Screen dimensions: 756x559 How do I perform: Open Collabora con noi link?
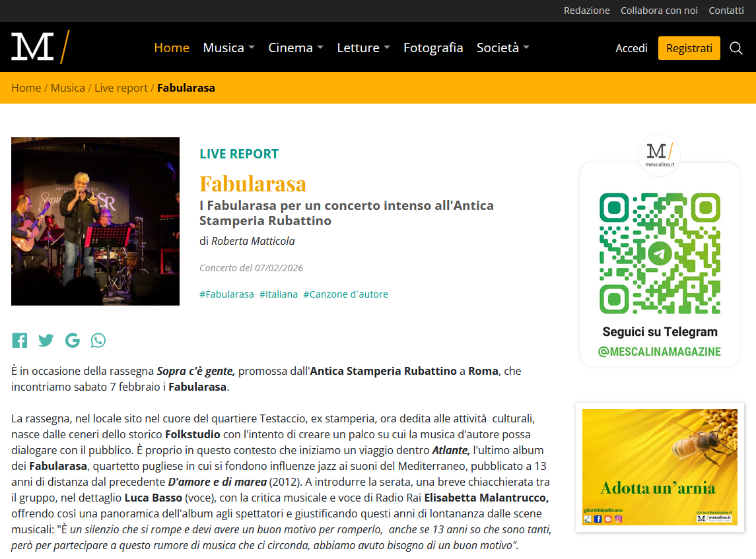pos(658,11)
